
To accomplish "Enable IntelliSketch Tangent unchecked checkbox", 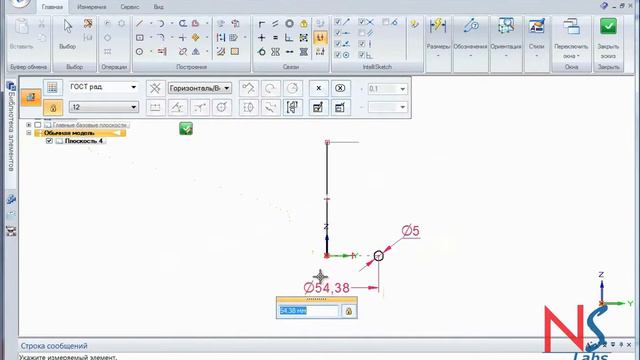I will point(386,22).
